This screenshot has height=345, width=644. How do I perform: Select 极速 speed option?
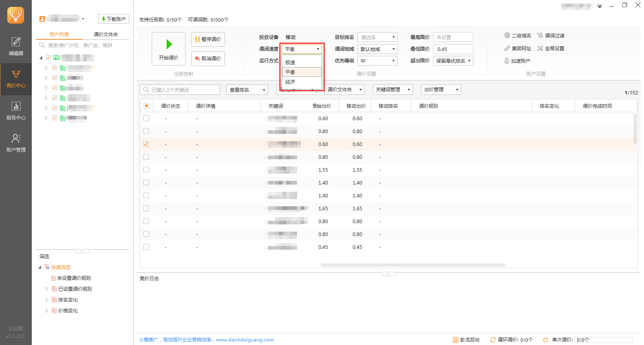pyautogui.click(x=302, y=62)
